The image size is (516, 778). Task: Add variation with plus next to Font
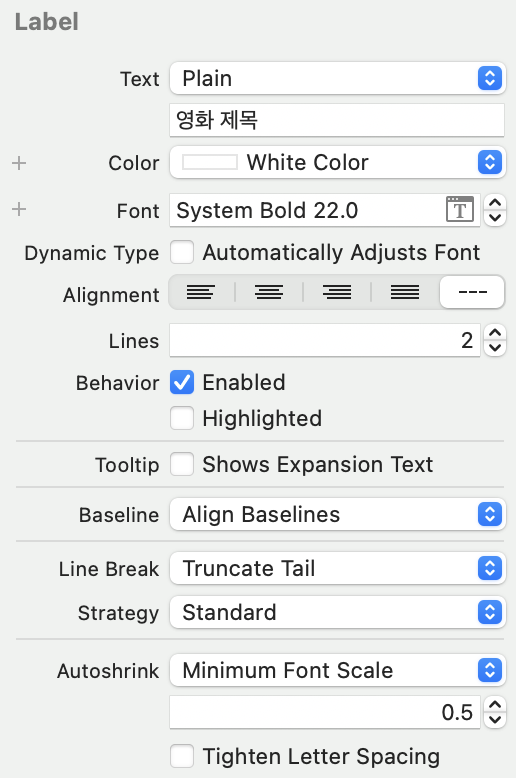pos(19,209)
